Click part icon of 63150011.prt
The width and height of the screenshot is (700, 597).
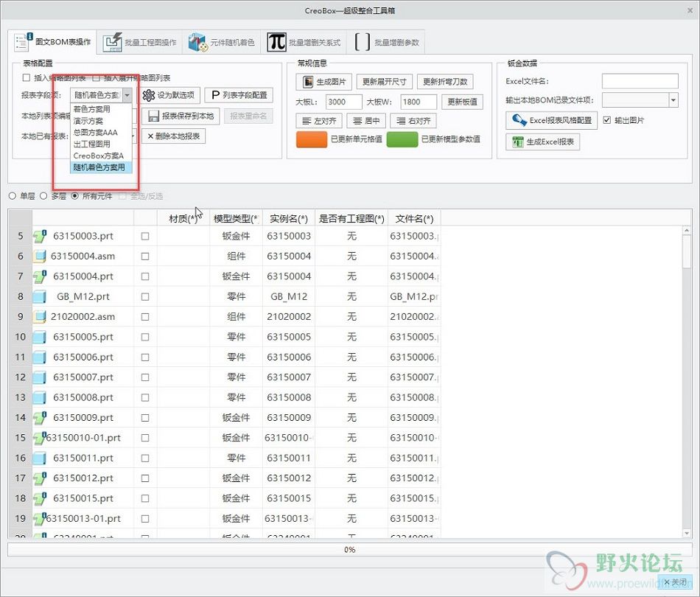[40, 458]
